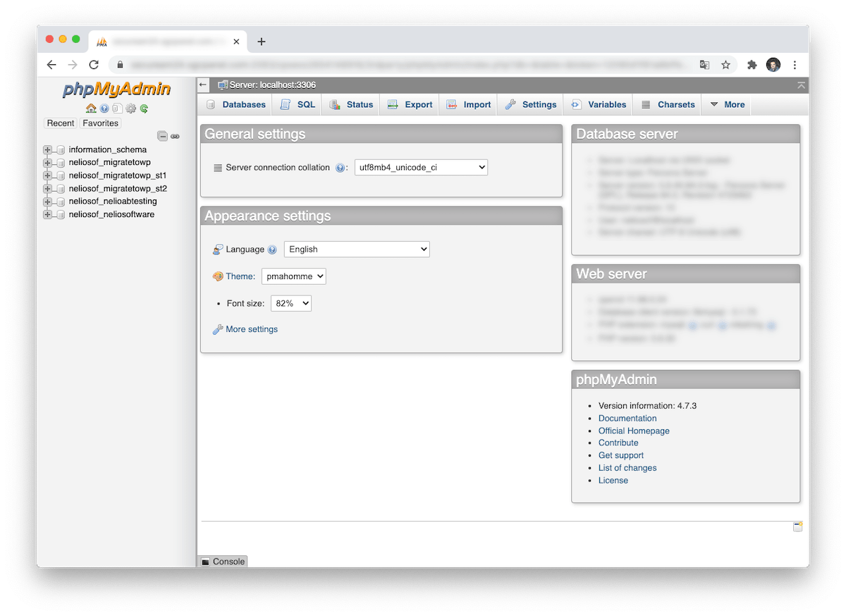Collapse all databases using the minus icon
This screenshot has height=616, width=846.
[162, 135]
